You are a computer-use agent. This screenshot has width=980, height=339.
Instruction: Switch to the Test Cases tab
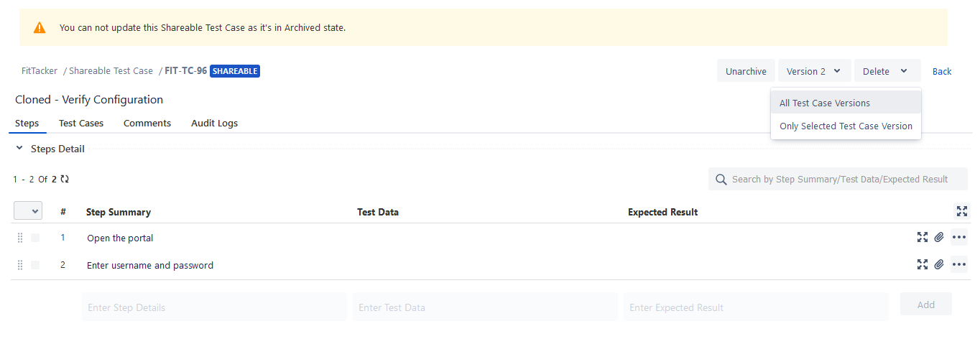(81, 123)
